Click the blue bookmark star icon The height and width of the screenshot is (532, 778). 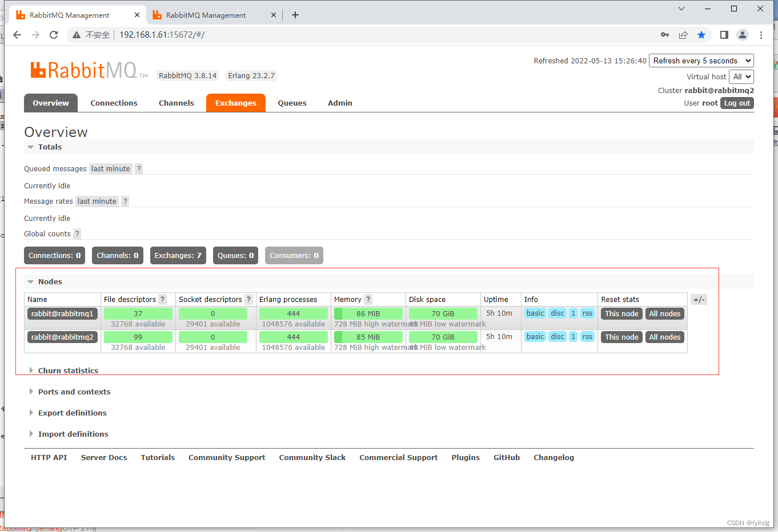701,35
